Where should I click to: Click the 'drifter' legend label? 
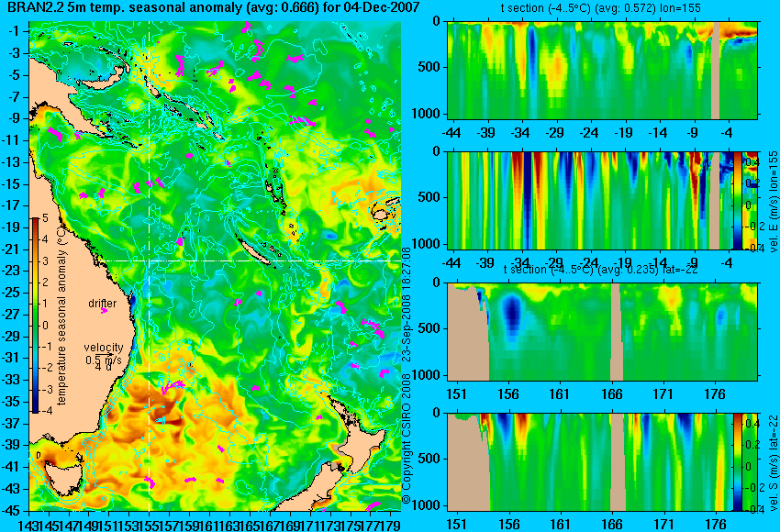(x=103, y=304)
